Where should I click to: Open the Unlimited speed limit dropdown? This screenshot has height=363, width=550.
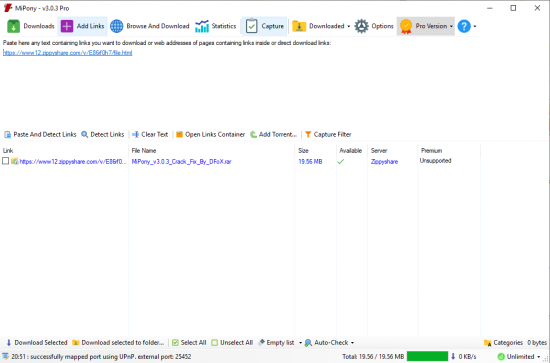[x=519, y=357]
